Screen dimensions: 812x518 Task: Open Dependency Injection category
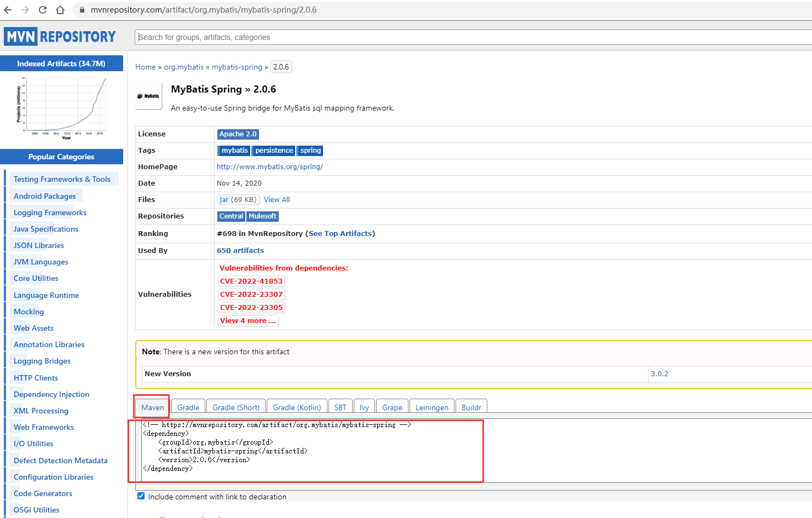51,394
